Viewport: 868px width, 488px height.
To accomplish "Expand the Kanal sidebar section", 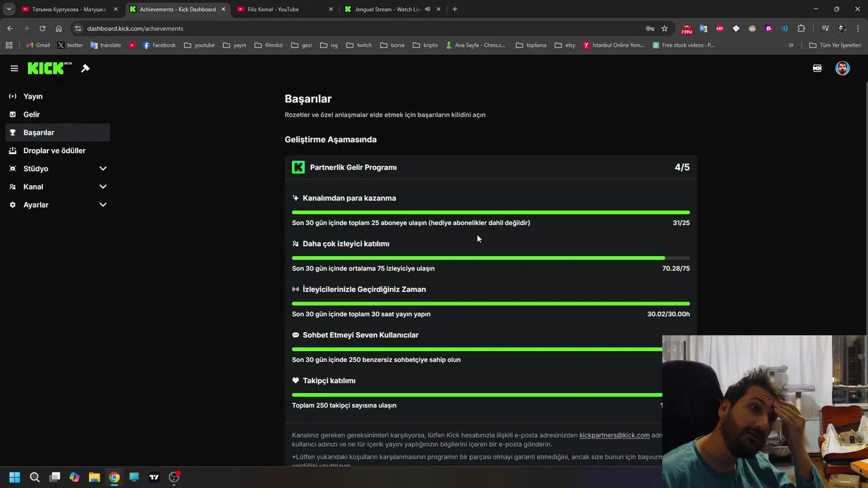I will [x=103, y=187].
